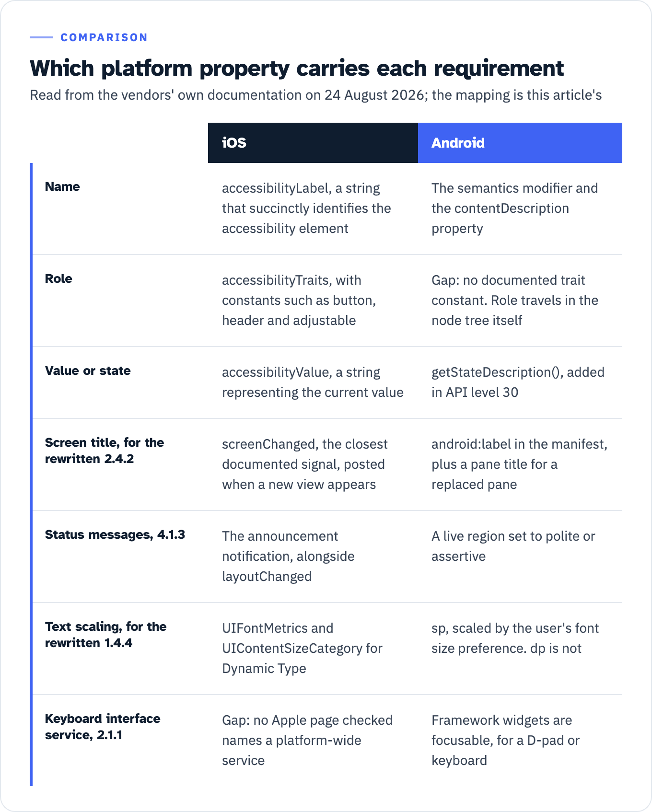Click the table heading about platform property
This screenshot has height=812, width=652.
tap(297, 68)
